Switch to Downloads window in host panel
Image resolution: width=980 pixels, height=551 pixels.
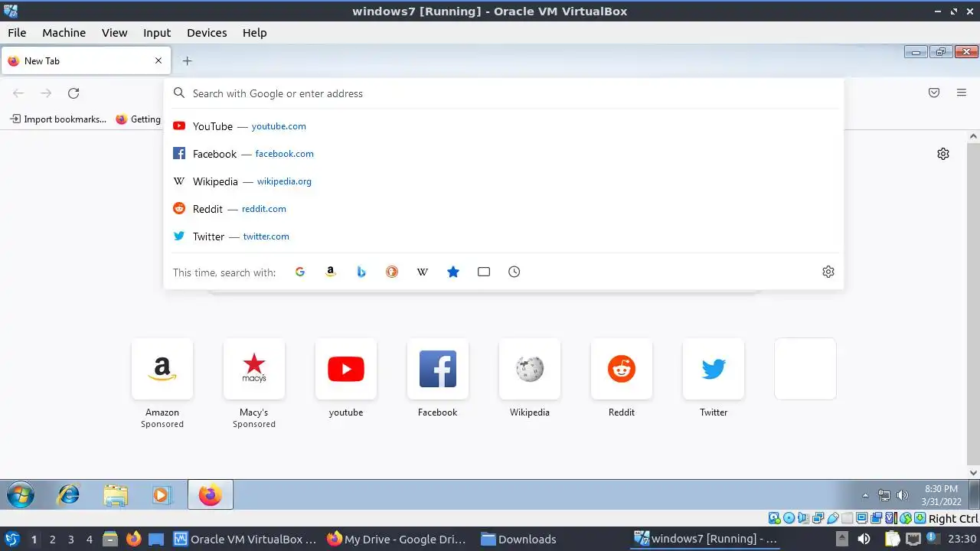click(518, 539)
